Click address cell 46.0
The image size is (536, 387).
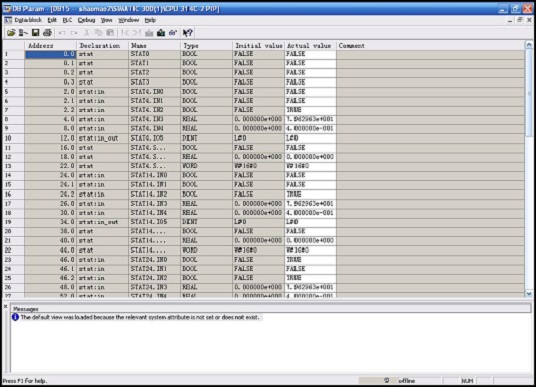[x=51, y=259]
